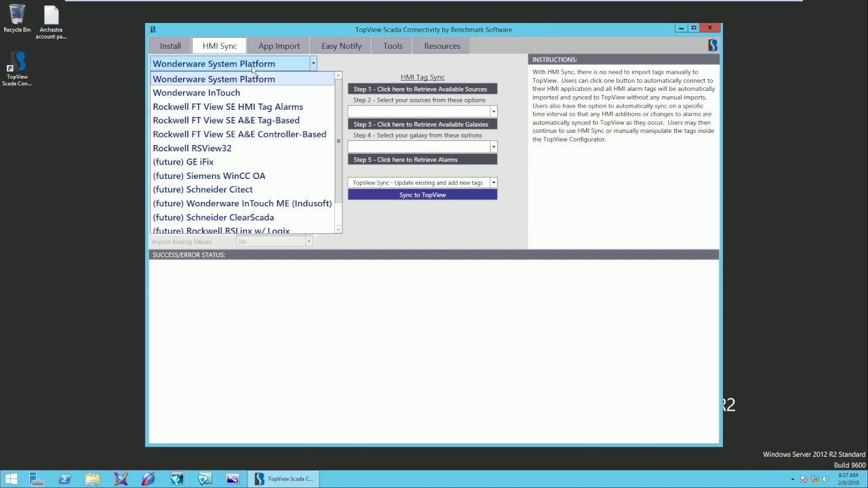This screenshot has height=488, width=868.
Task: Collapse the HMI platform dropdown arrow
Action: tap(313, 64)
